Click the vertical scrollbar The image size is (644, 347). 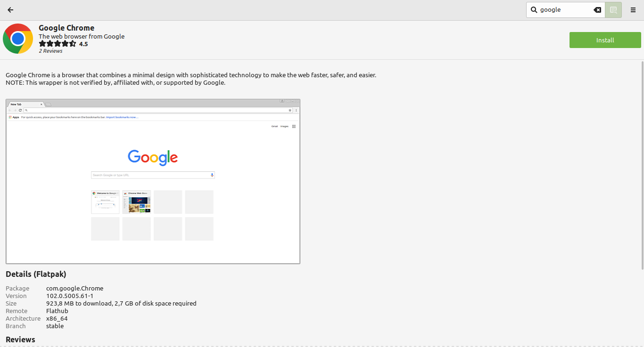tap(642, 165)
